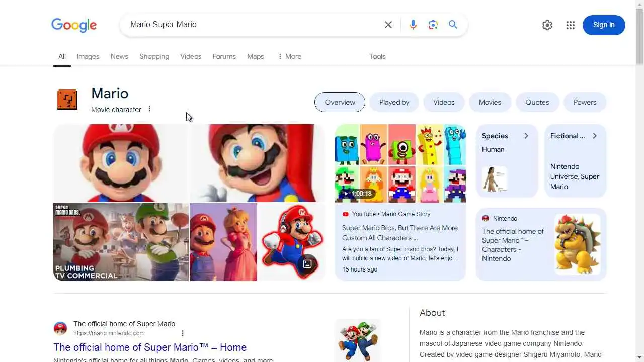Open the top-left Mario face image

pyautogui.click(x=121, y=163)
